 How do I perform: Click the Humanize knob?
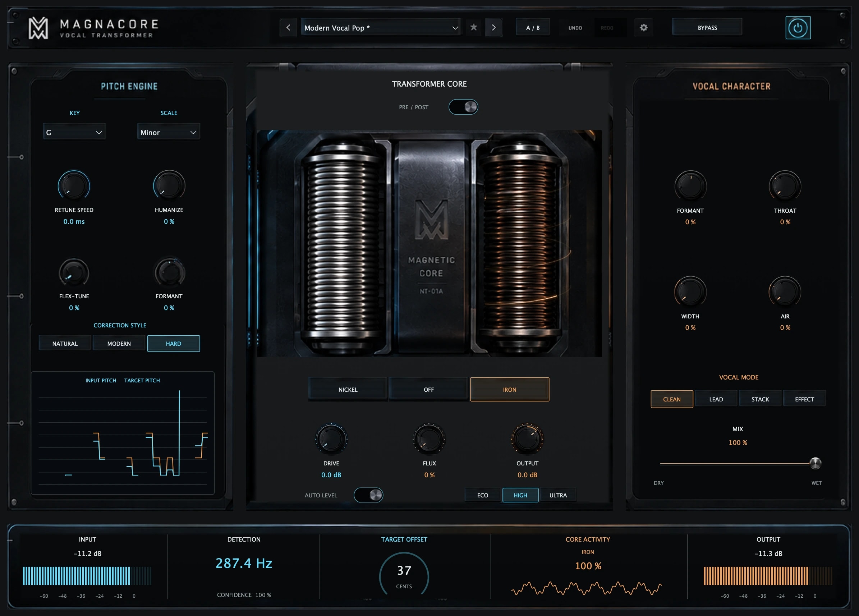(x=169, y=185)
